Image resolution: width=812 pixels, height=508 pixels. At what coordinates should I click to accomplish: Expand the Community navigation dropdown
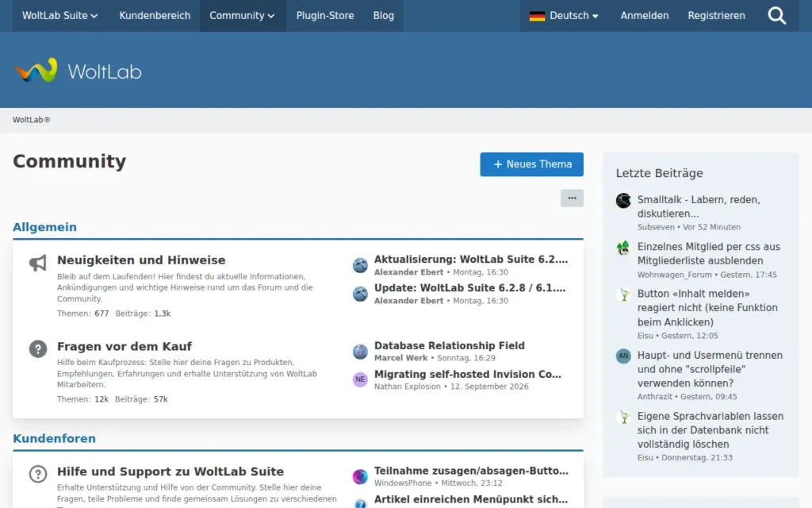[x=242, y=16]
